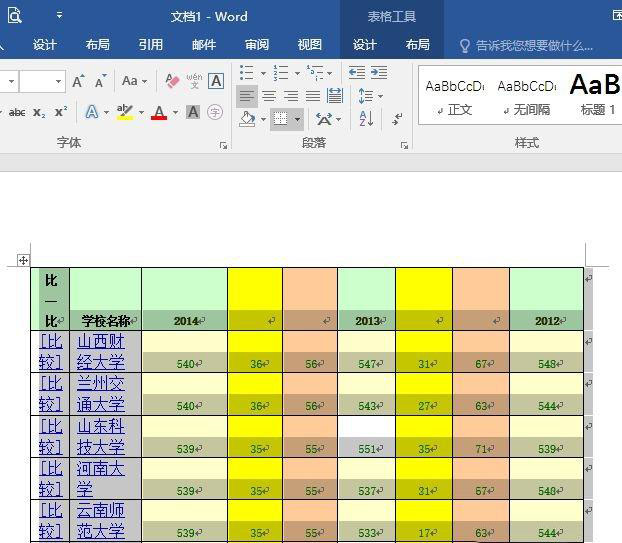Apply the red font color
This screenshot has height=543, width=622.
[x=158, y=113]
